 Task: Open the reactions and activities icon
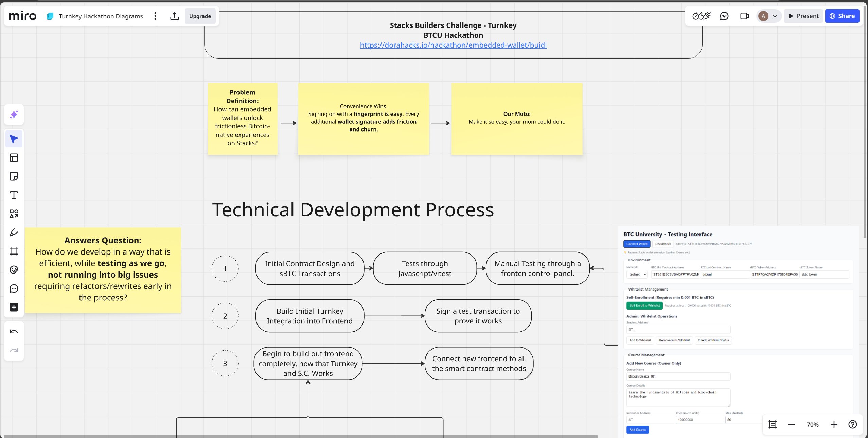[x=702, y=16]
